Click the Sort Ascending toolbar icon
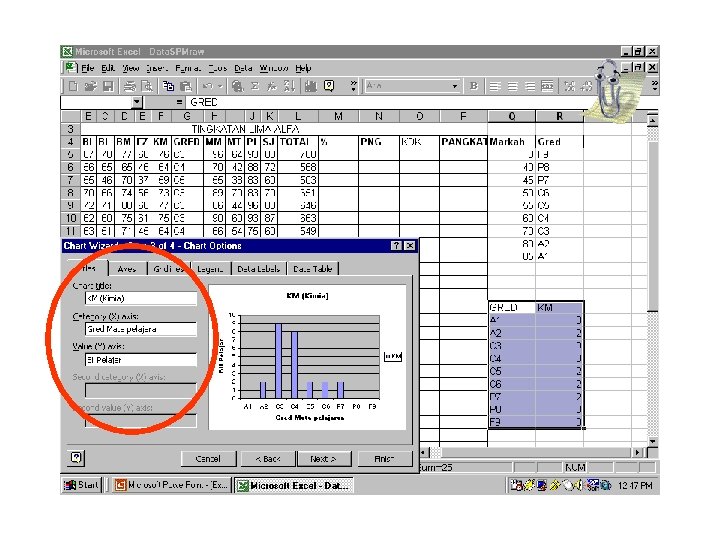The image size is (720, 540). (x=289, y=86)
